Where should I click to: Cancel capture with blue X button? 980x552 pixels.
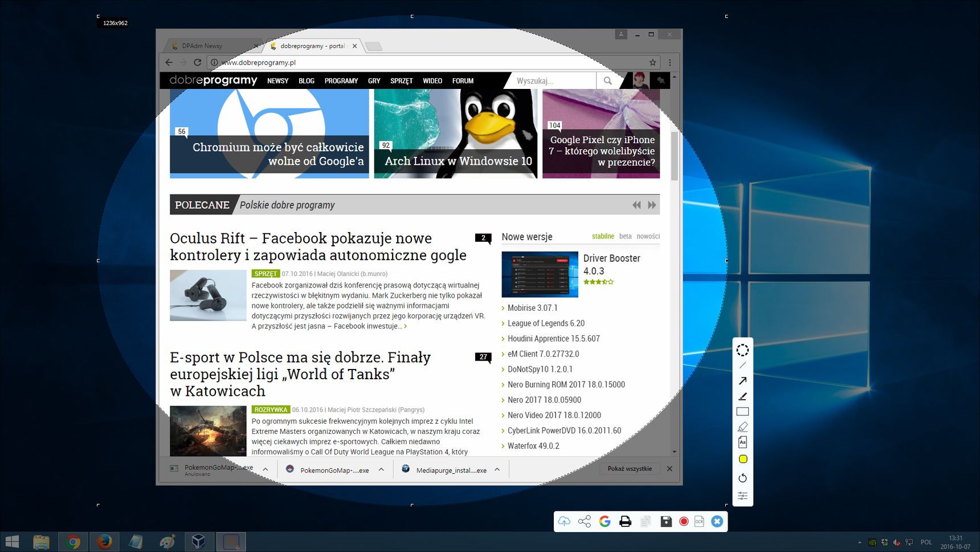(x=717, y=521)
